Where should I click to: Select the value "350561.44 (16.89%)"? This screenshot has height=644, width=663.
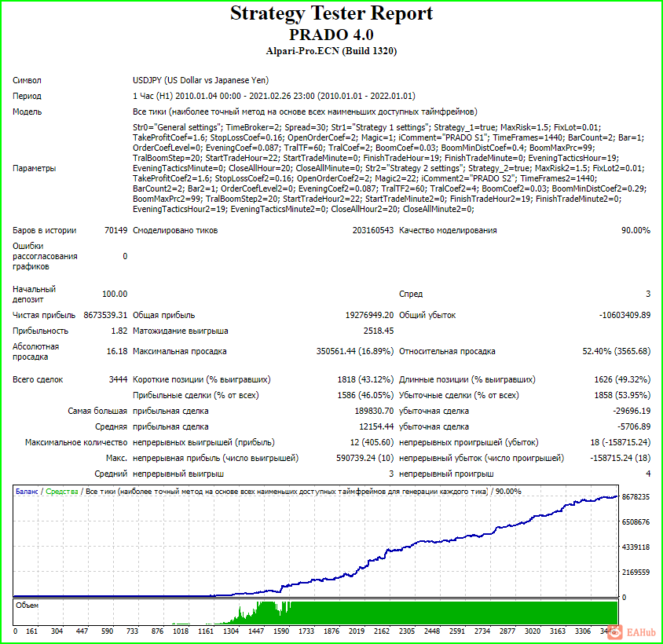355,351
